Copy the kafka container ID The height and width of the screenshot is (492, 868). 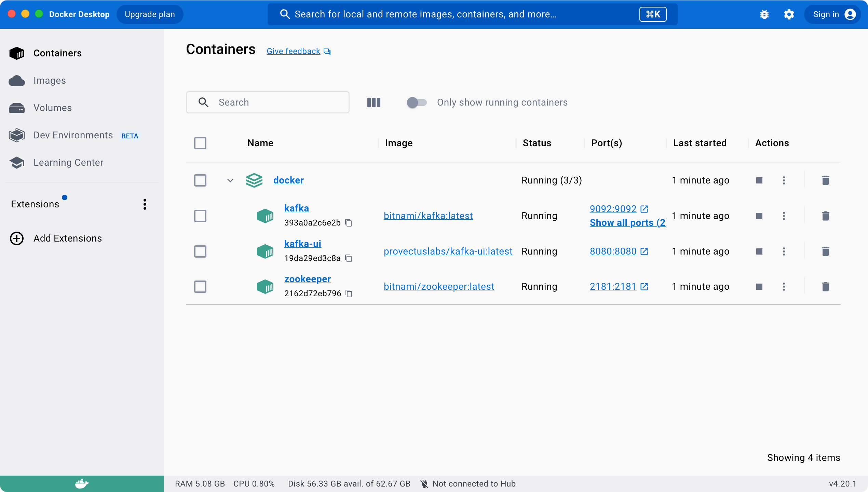point(349,223)
